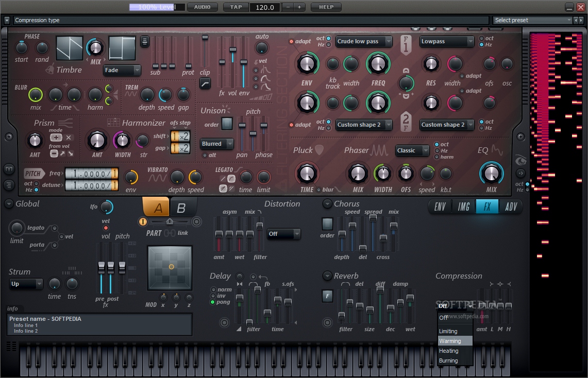Click the TAP tempo button
This screenshot has width=588, height=378.
tap(236, 7)
